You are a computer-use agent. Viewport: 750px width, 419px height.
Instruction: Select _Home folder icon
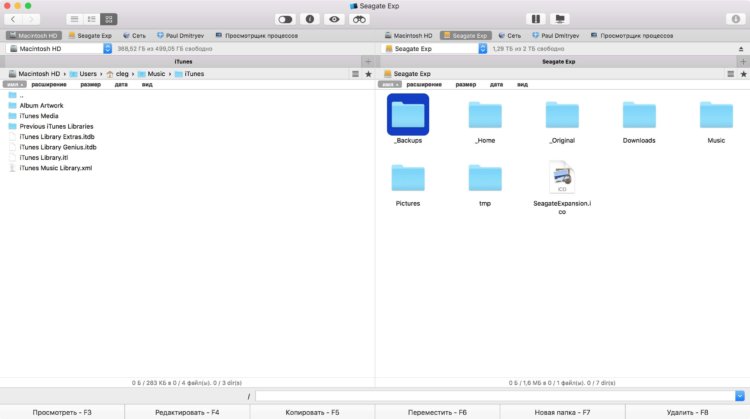[485, 115]
